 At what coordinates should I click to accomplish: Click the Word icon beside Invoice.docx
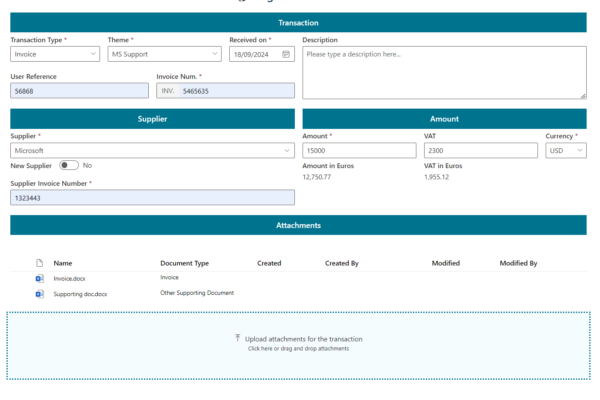40,278
